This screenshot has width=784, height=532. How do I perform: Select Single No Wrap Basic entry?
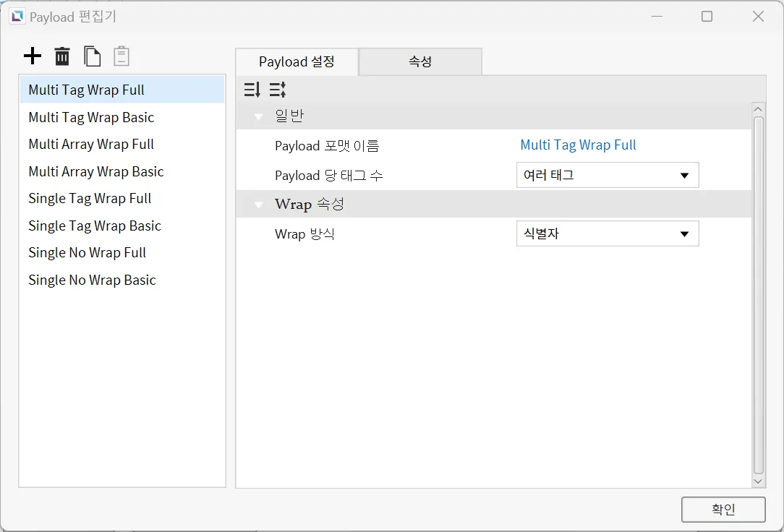tap(92, 280)
